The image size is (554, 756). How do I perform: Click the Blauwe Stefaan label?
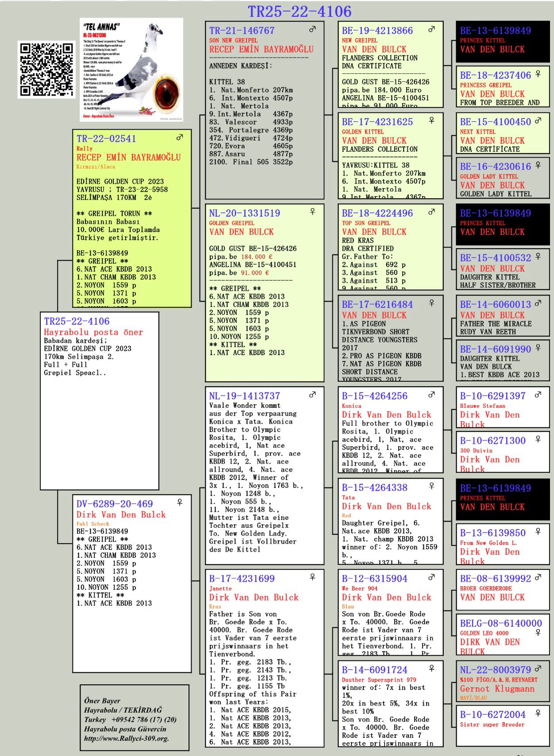pyautogui.click(x=482, y=406)
